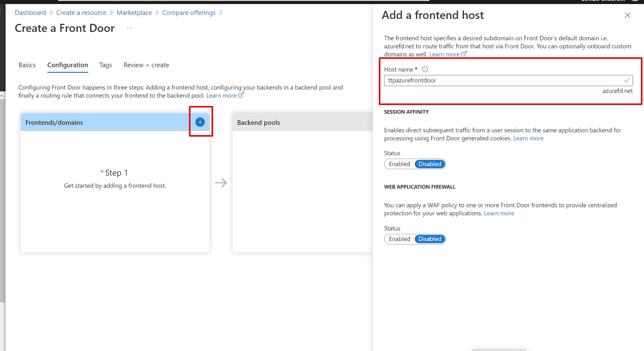The height and width of the screenshot is (351, 644).
Task: Switch to the Basics tab
Action: 27,65
